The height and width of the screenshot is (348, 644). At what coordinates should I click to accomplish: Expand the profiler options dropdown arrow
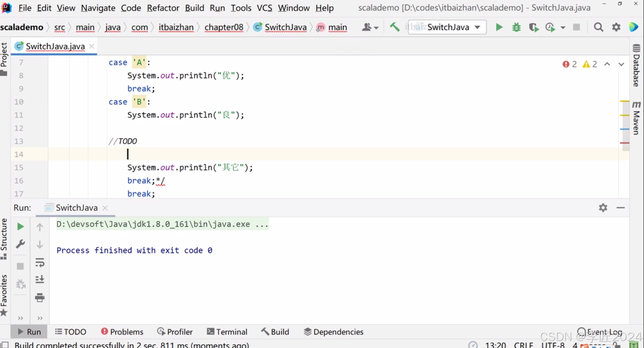tap(563, 28)
